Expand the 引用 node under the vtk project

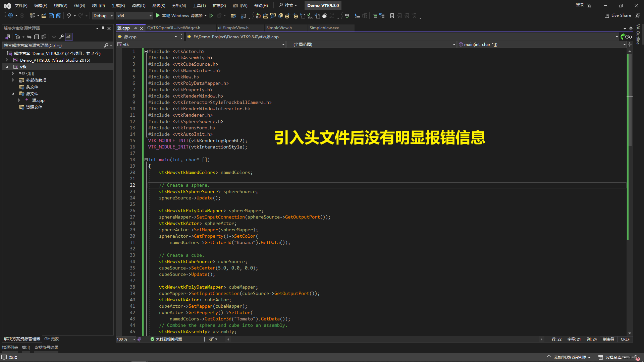click(x=13, y=73)
